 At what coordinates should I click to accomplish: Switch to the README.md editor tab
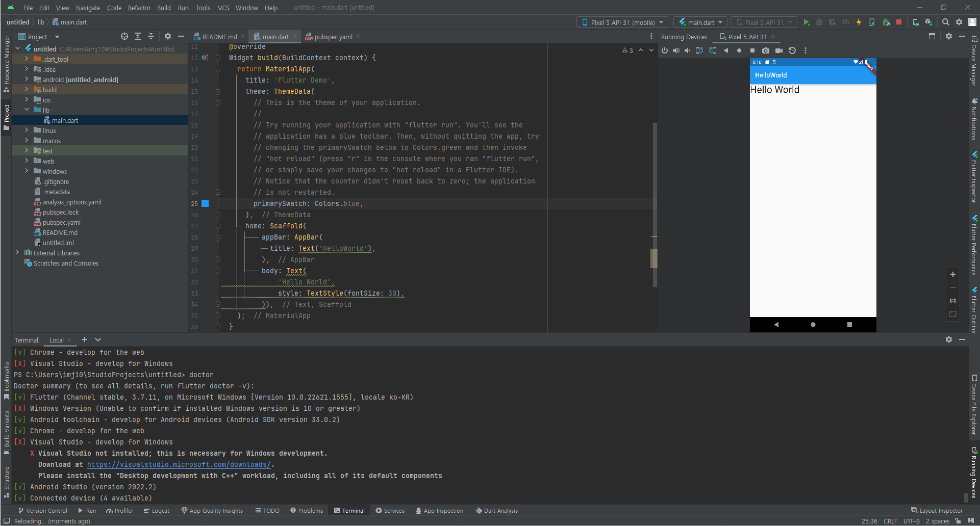point(219,37)
